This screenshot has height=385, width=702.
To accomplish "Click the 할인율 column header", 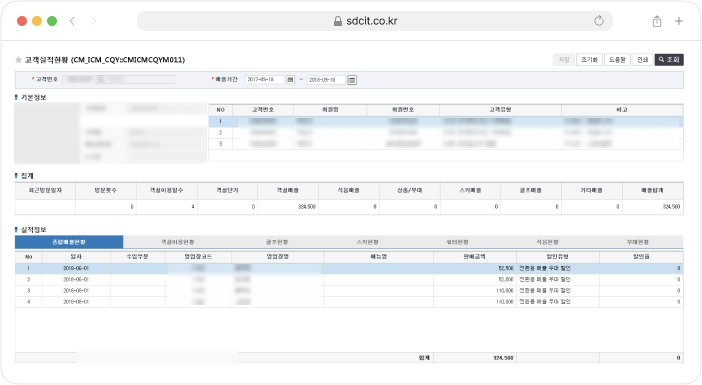I will click(x=641, y=257).
